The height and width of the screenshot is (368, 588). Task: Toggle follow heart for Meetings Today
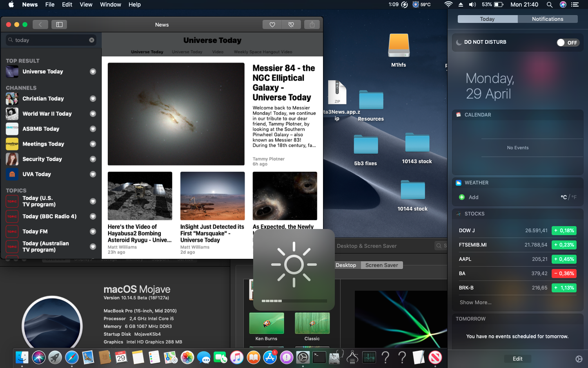point(93,144)
